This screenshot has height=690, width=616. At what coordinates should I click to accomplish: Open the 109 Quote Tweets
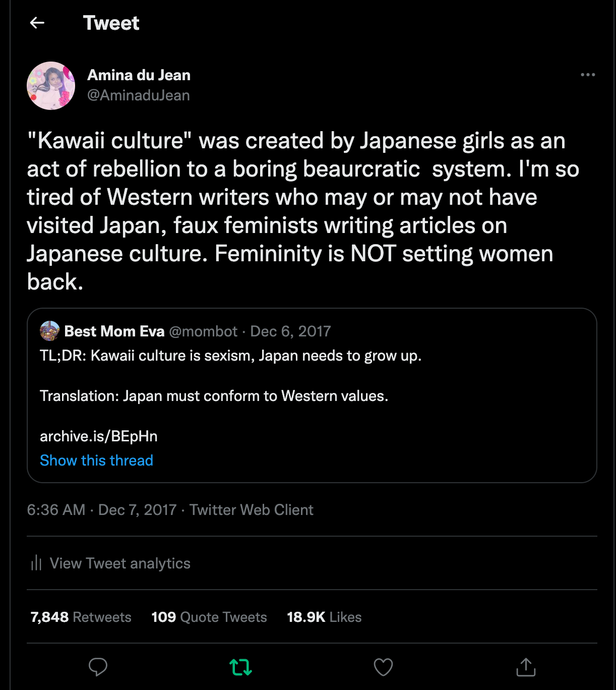(x=209, y=617)
